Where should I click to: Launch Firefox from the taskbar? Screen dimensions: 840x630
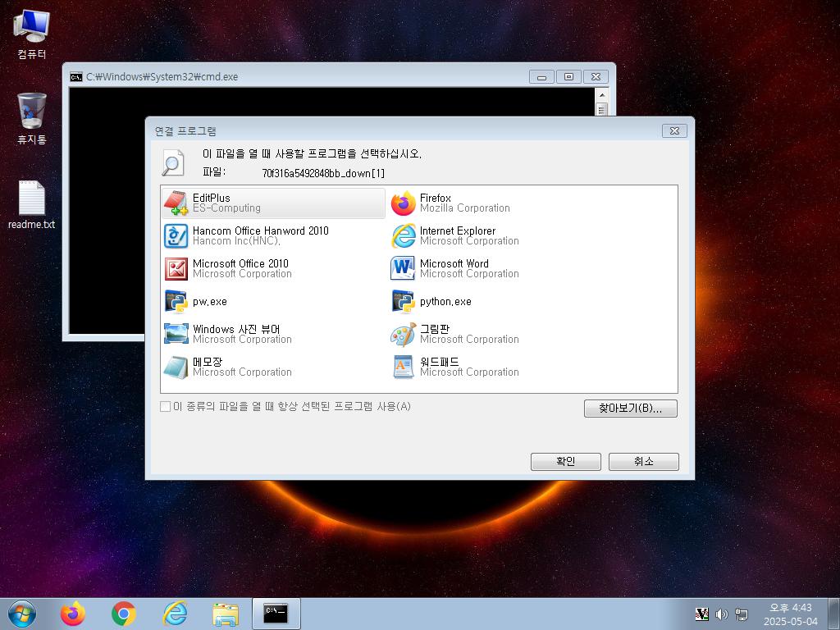coord(73,614)
